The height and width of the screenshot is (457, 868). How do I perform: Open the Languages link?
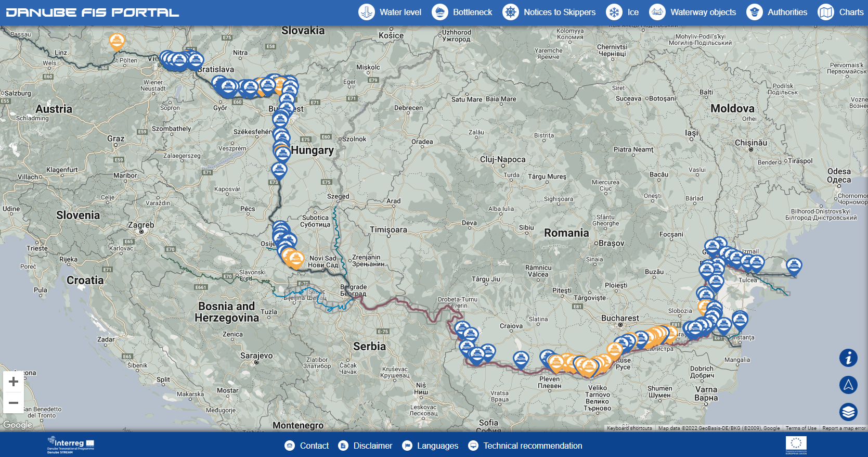pos(437,446)
